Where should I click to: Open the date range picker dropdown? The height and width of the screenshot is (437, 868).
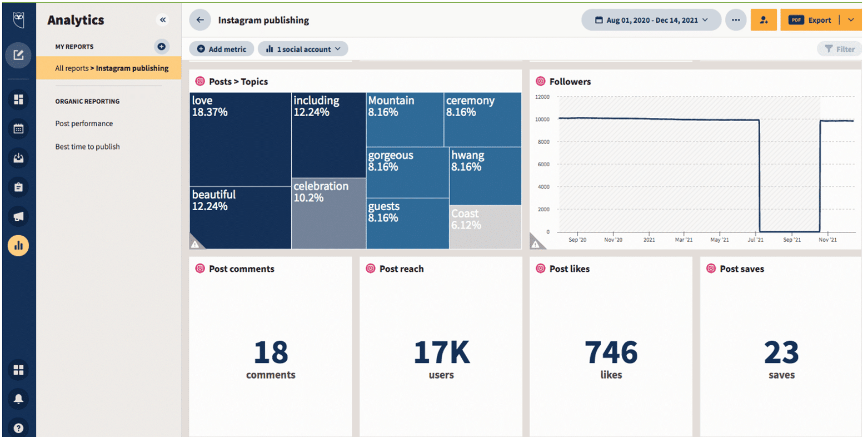[x=650, y=19]
